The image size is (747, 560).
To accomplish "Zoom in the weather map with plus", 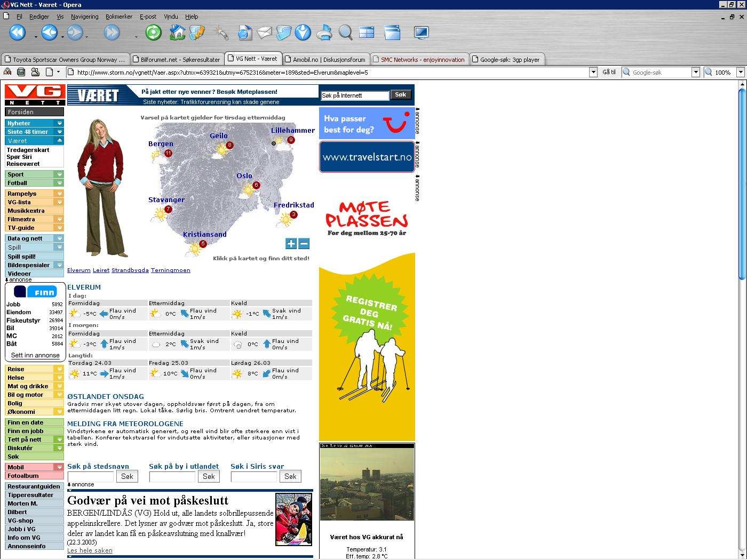I will pos(291,244).
